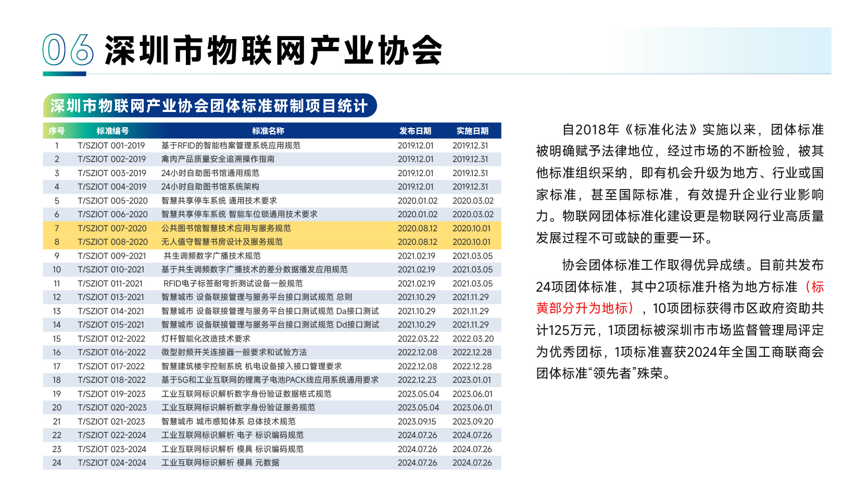This screenshot has height=488, width=868.
Task: Select 工业互联网标识解析 模具 元数据
Action: point(220,462)
